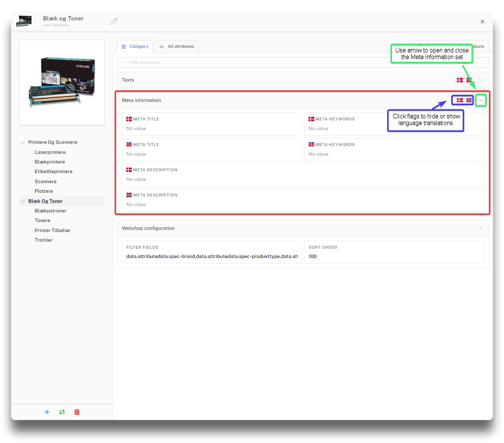Collapse the Webshop configuration section
Viewport: 504px width, 443px height.
coord(481,228)
